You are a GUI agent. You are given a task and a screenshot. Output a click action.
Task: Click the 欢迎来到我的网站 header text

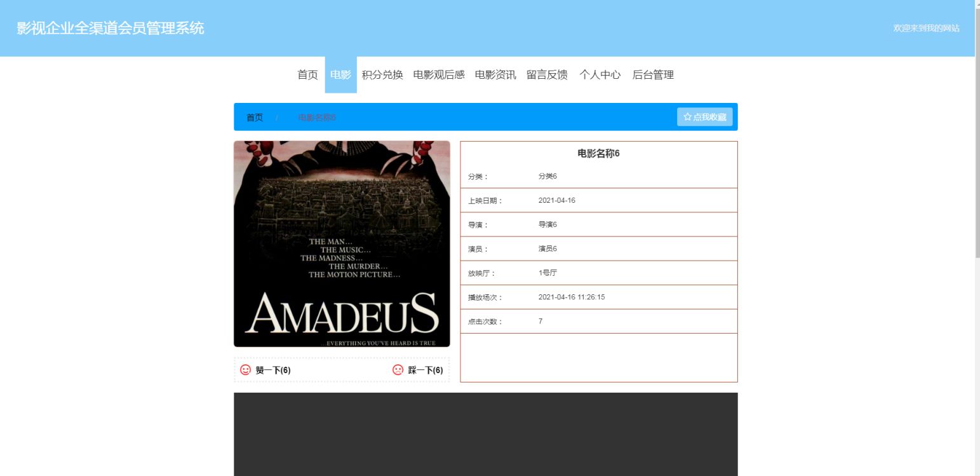pos(926,28)
